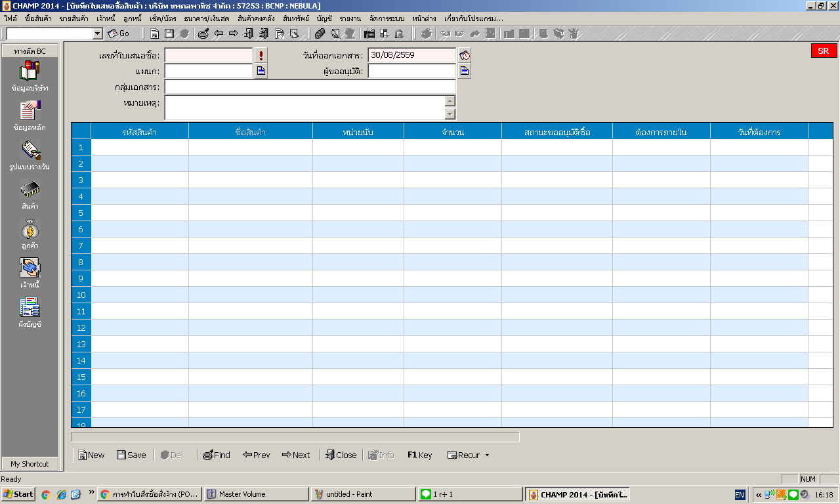Click the left arrow previous toolbar icon
This screenshot has height=504, width=840.
click(219, 33)
